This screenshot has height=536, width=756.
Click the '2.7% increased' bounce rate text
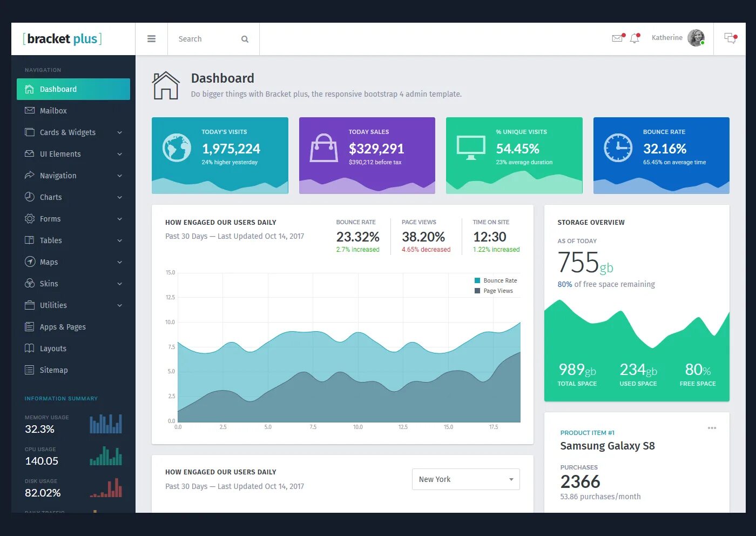(357, 250)
